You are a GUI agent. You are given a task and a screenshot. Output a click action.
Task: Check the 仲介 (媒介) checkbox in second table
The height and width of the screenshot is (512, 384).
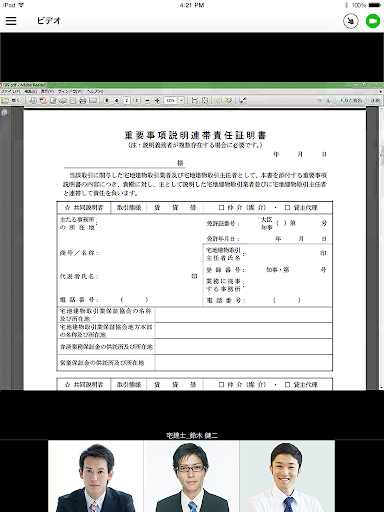(x=221, y=384)
